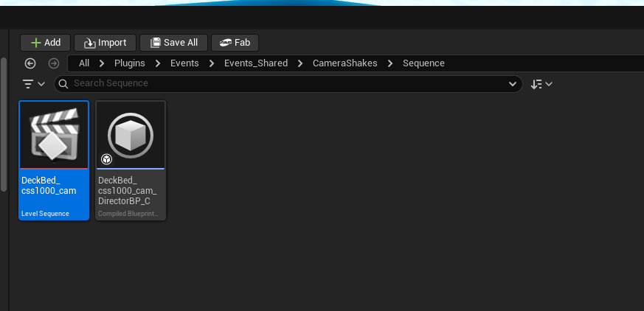Screen dimensions: 644x311
Task: Open the Import dialog
Action: [105, 43]
